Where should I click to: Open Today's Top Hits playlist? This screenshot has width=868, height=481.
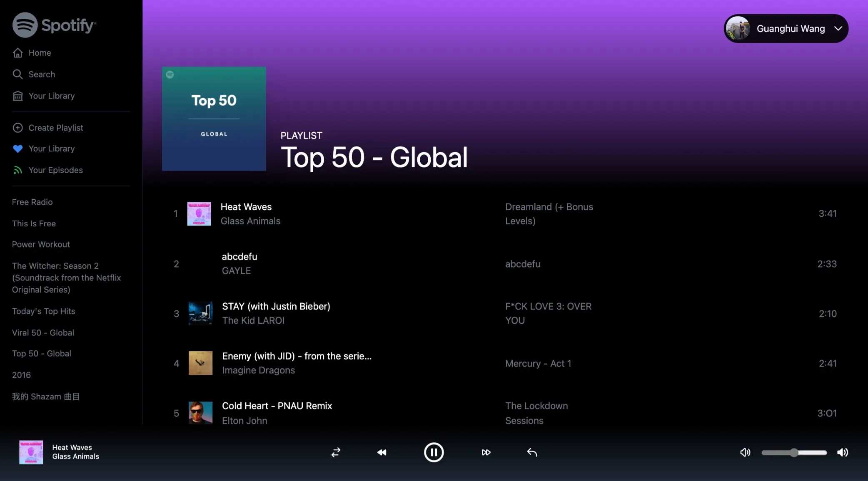coord(43,311)
